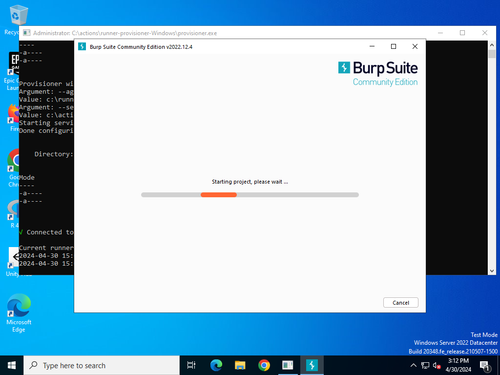Image resolution: width=500 pixels, height=375 pixels.
Task: Close the Burp Suite window
Action: click(415, 46)
